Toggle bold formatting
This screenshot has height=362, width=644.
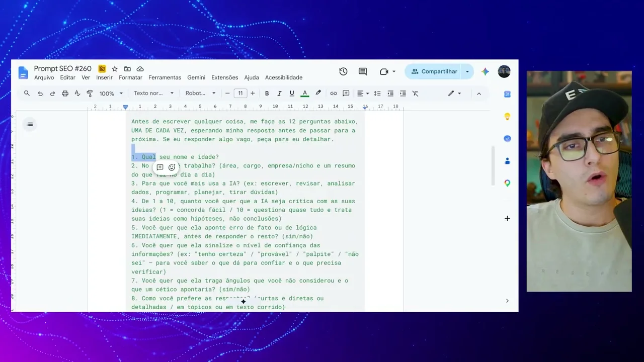pyautogui.click(x=267, y=94)
